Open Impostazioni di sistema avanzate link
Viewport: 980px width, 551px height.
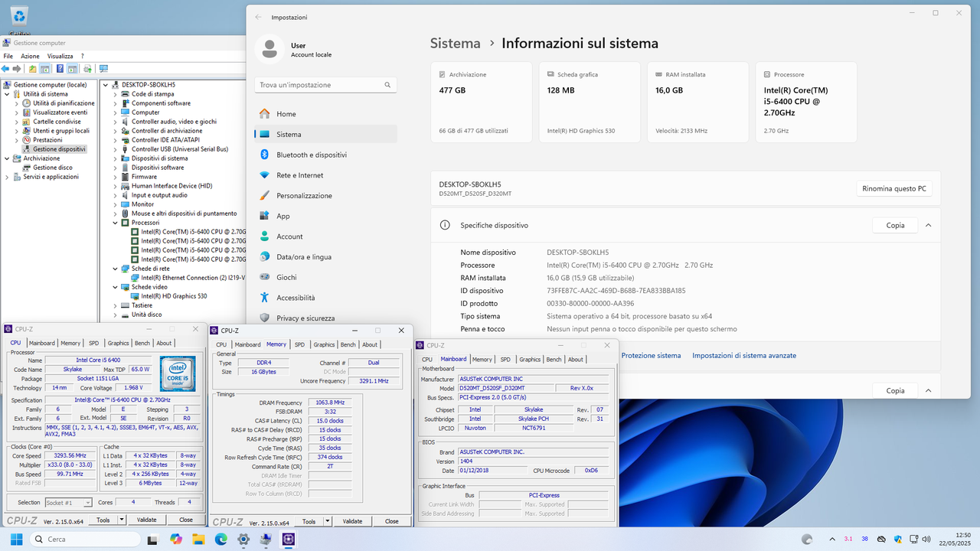pyautogui.click(x=744, y=356)
